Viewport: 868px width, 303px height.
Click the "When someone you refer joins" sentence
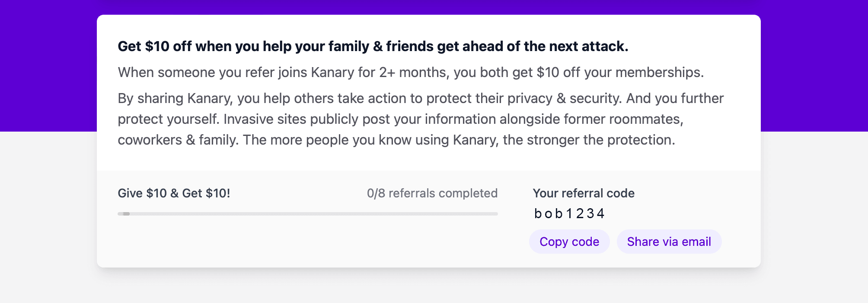216,72
